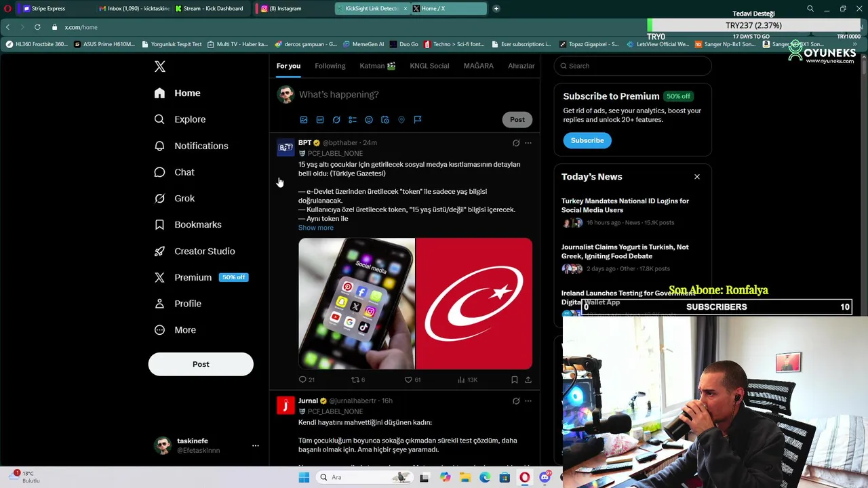This screenshot has width=868, height=488.
Task: Open the KNGL Social tab
Action: click(x=429, y=66)
